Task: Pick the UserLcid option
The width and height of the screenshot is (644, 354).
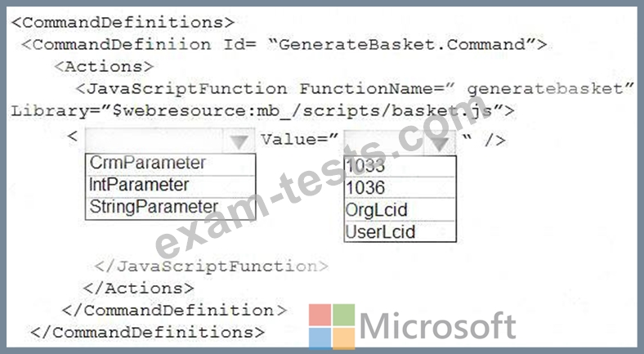Action: [x=380, y=232]
